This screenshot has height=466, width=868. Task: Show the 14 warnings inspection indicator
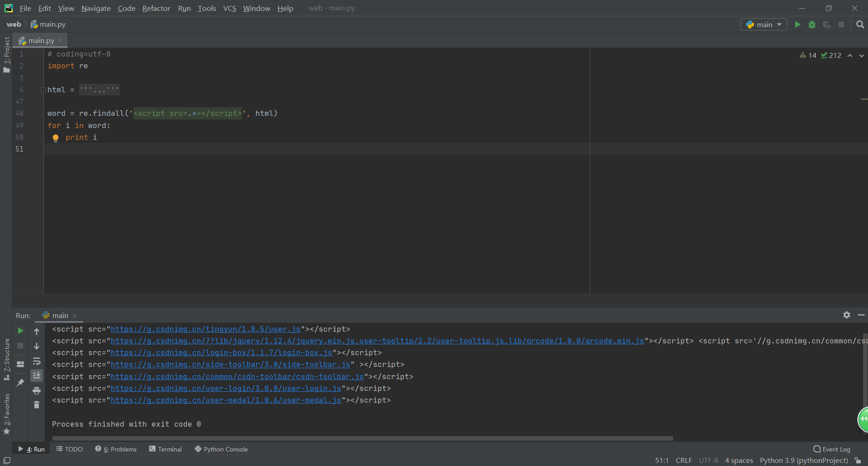pos(808,55)
